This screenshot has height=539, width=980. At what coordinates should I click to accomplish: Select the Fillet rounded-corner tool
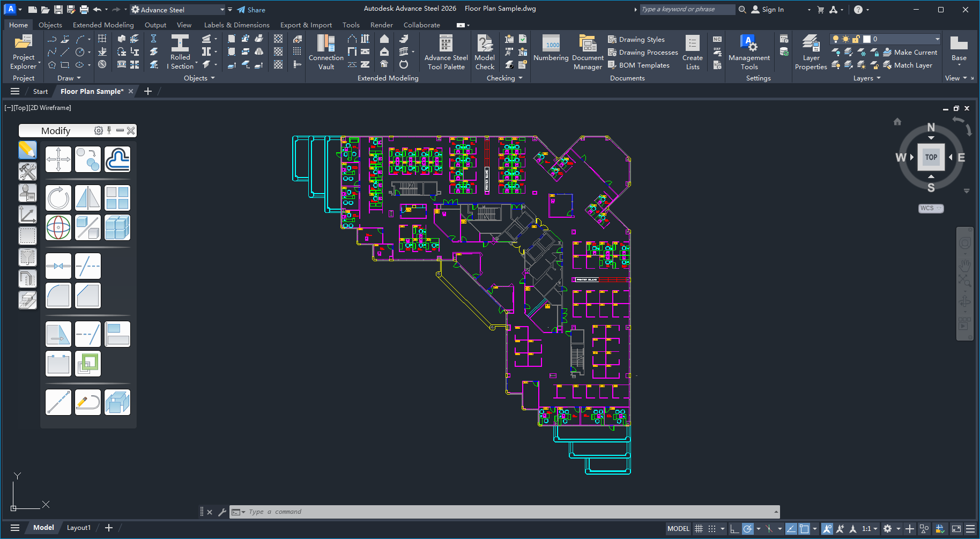pos(58,296)
